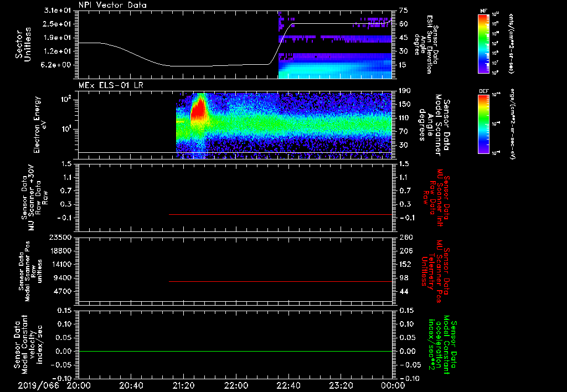The width and height of the screenshot is (567, 392).
Task: Click the 9400 scanner position tick label
Action: click(x=63, y=278)
